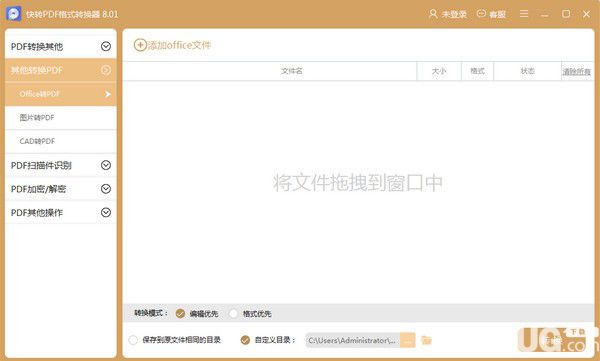Click the 状态 column header

click(x=528, y=71)
